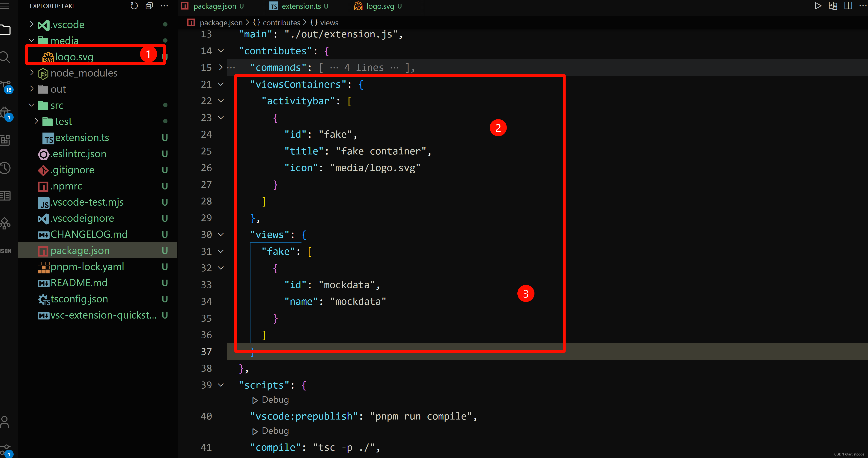The width and height of the screenshot is (868, 458).
Task: Fold the contributes block at line 14
Action: tap(221, 51)
